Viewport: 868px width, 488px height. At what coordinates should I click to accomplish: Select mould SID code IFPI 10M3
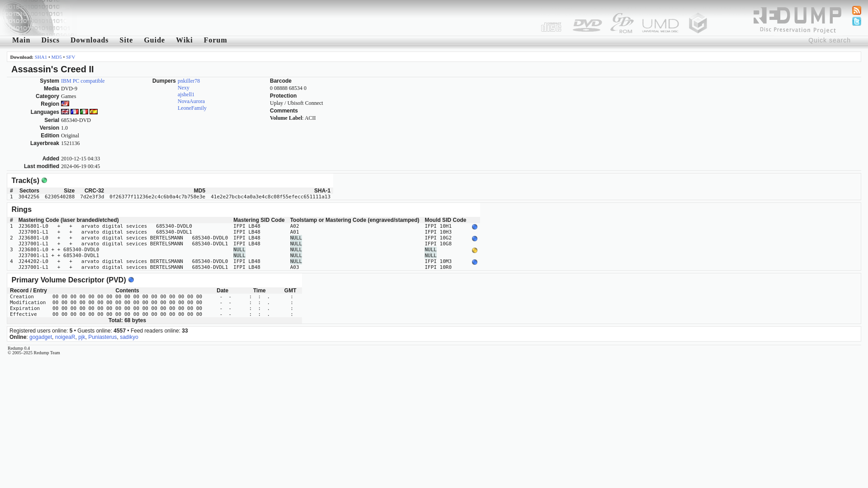click(438, 261)
